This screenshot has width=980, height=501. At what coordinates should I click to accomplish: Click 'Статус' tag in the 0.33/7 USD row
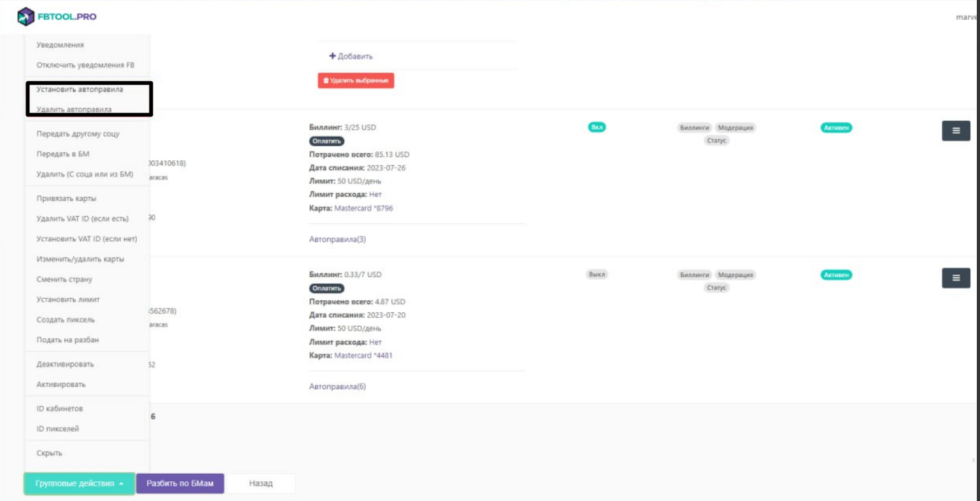[x=717, y=288]
